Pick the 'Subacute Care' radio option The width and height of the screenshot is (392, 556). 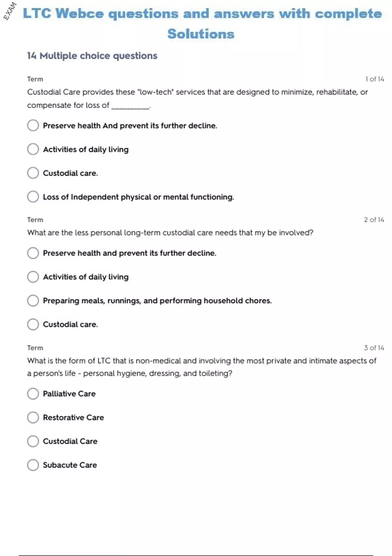click(x=33, y=465)
